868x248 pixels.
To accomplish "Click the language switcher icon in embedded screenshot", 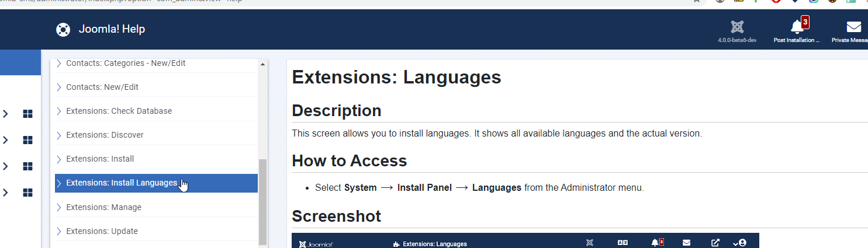I will (x=623, y=243).
